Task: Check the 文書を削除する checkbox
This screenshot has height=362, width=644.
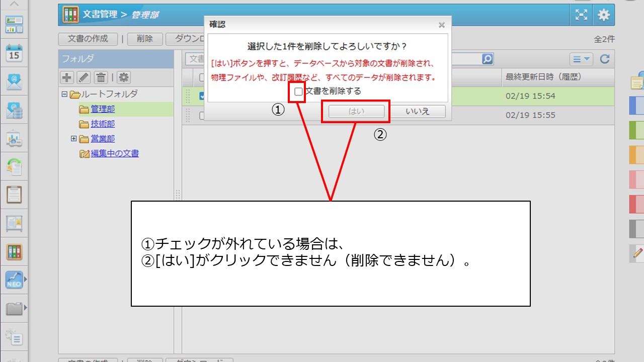Action: click(298, 92)
